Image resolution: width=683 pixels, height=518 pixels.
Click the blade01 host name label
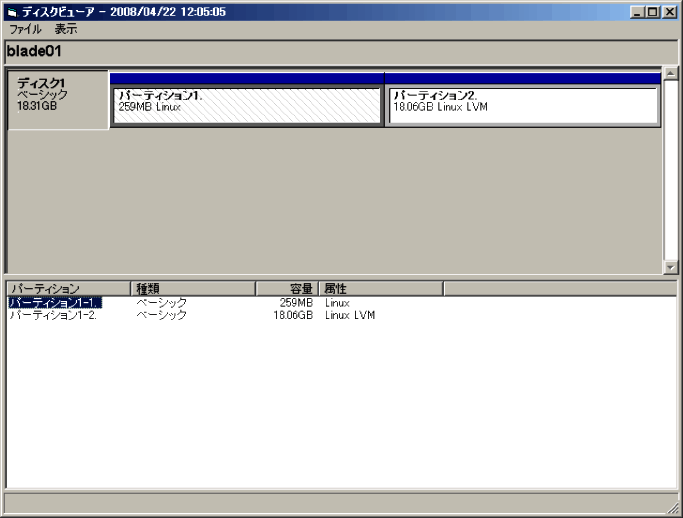[x=34, y=51]
